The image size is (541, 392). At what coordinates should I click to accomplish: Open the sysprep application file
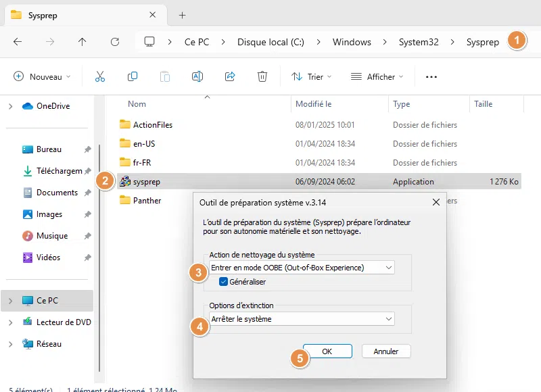[146, 182]
